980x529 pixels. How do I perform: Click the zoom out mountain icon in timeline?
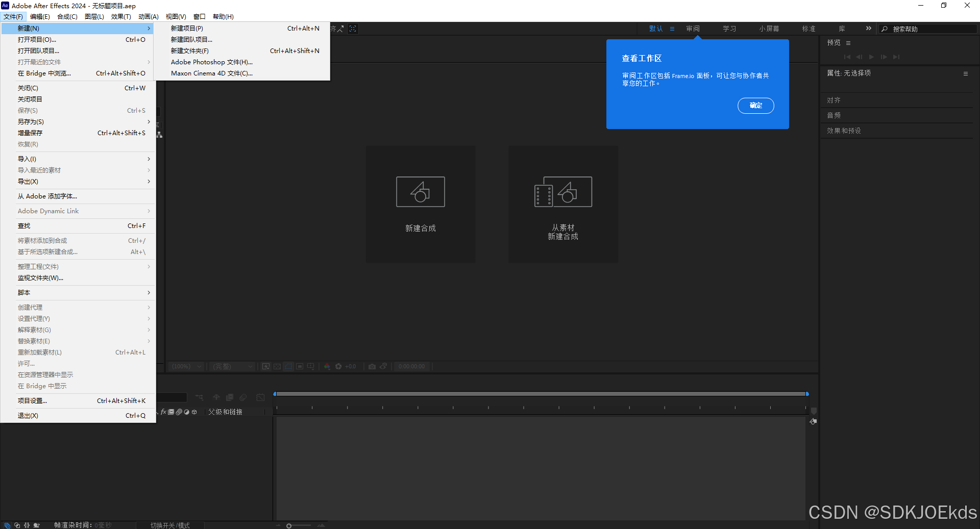[278, 525]
